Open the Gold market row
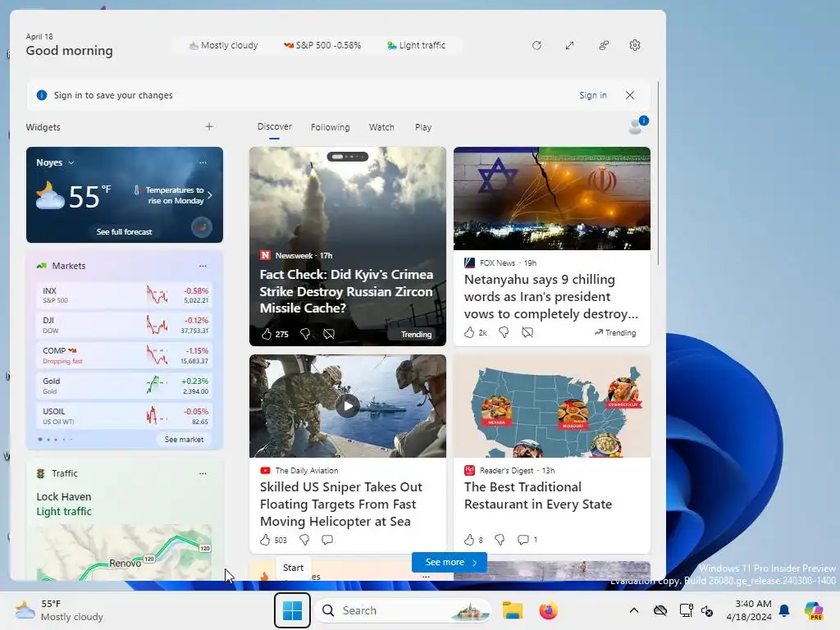Screen dimensions: 840x630 coord(125,386)
